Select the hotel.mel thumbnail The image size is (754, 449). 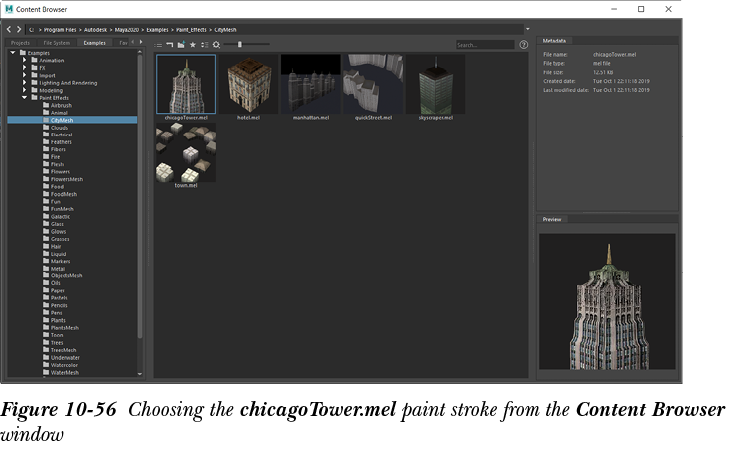click(x=249, y=84)
